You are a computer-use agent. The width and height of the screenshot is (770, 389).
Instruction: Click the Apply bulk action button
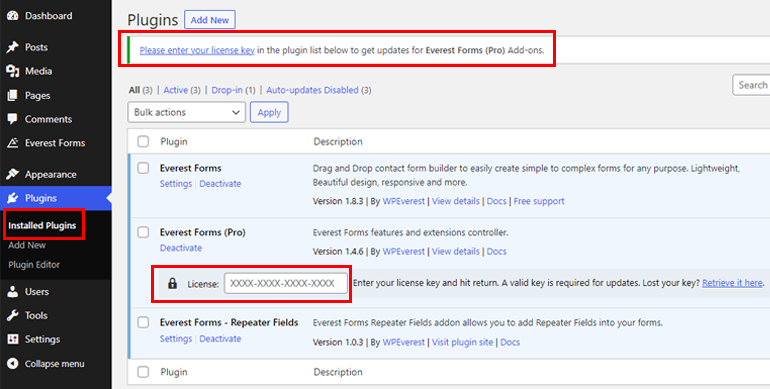[269, 112]
